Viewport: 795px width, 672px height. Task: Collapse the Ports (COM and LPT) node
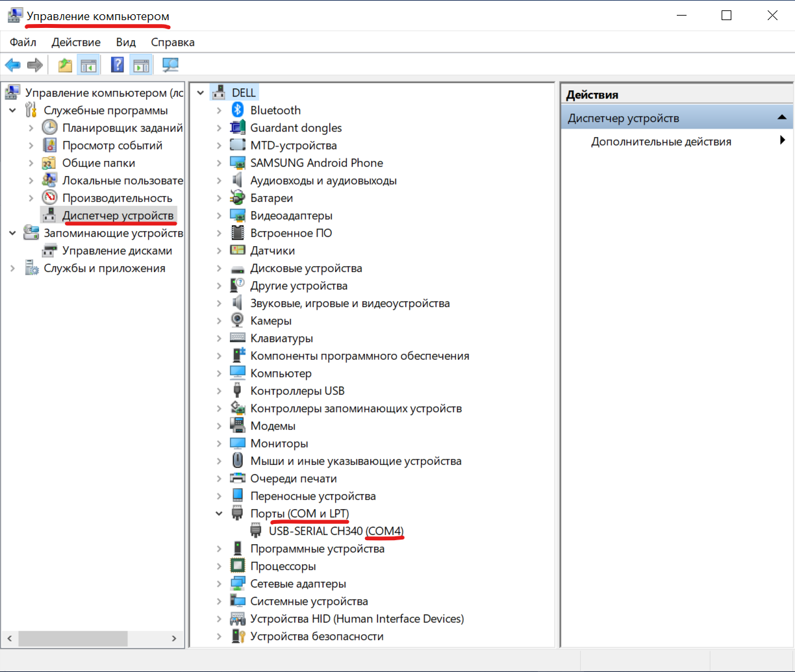coord(219,514)
